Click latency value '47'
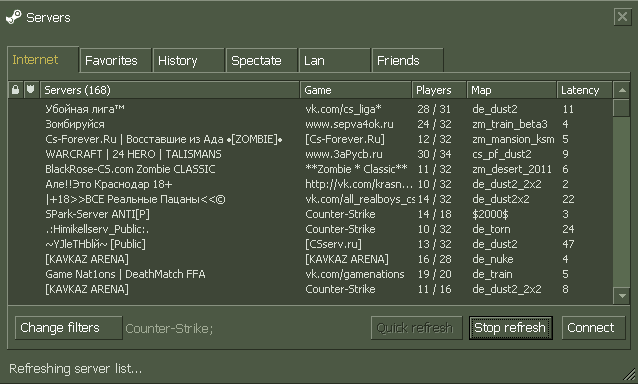Screen dimensions: 638x384 tap(568, 244)
